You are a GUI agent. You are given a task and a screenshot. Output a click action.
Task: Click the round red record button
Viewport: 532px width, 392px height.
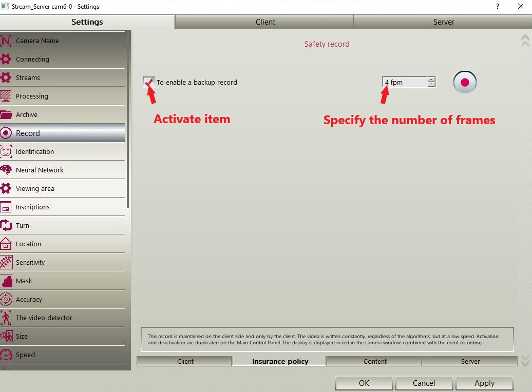click(x=465, y=82)
